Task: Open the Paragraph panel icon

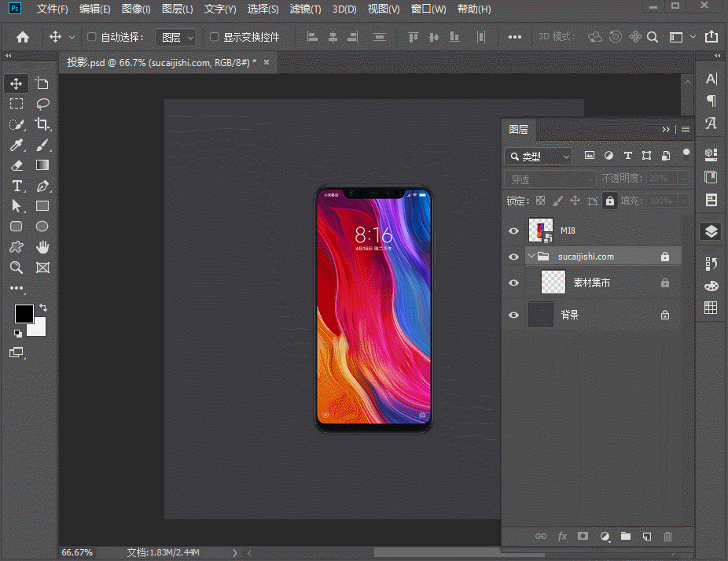Action: coord(711,101)
